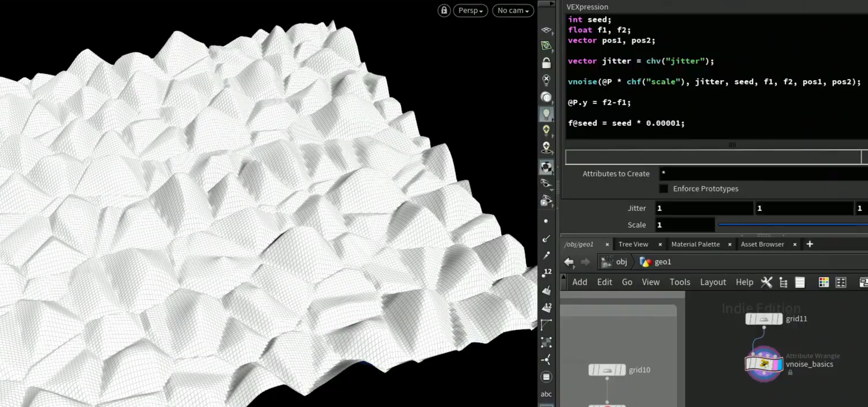Switch to the Material Palette tab

pos(695,244)
